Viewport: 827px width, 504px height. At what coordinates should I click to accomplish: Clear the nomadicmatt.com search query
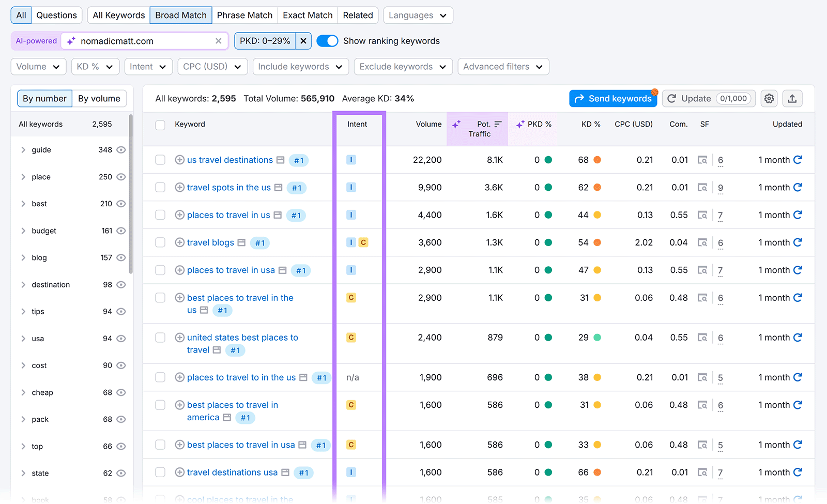218,40
